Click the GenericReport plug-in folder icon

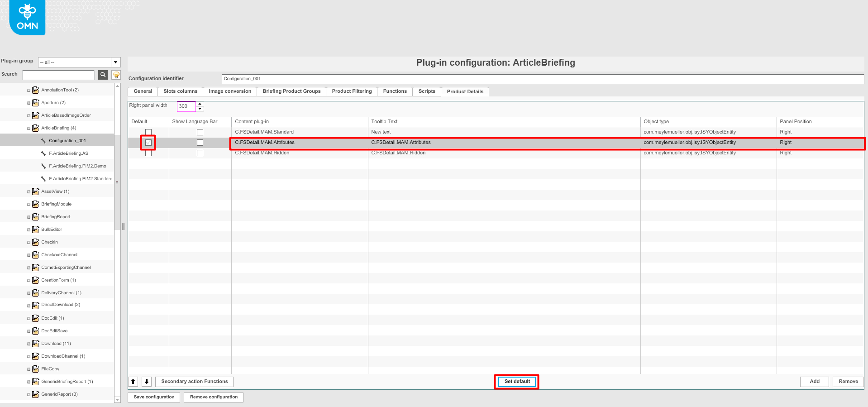[x=36, y=394]
